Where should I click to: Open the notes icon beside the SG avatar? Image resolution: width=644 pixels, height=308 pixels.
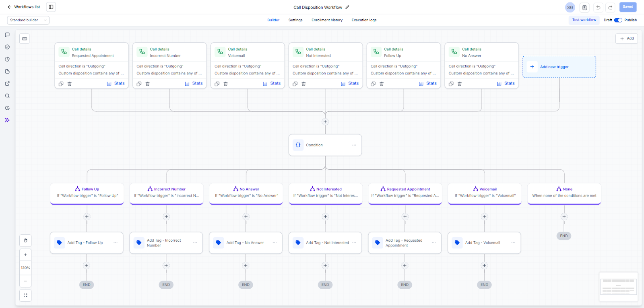tap(584, 7)
